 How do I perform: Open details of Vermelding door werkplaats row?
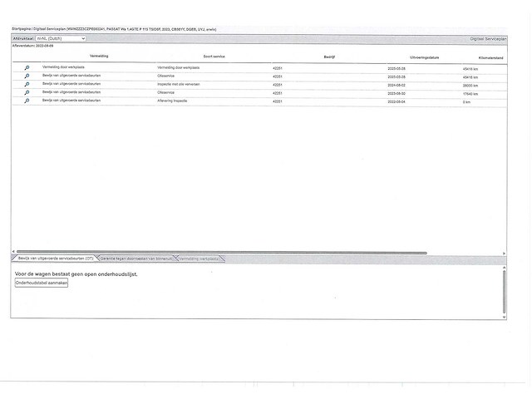pos(27,67)
